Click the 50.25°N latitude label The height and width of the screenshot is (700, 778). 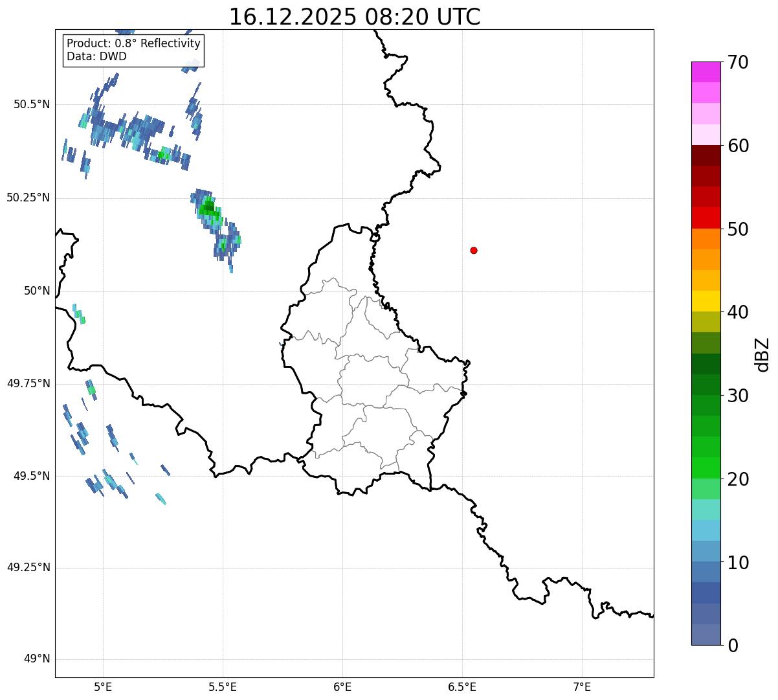tap(28, 198)
